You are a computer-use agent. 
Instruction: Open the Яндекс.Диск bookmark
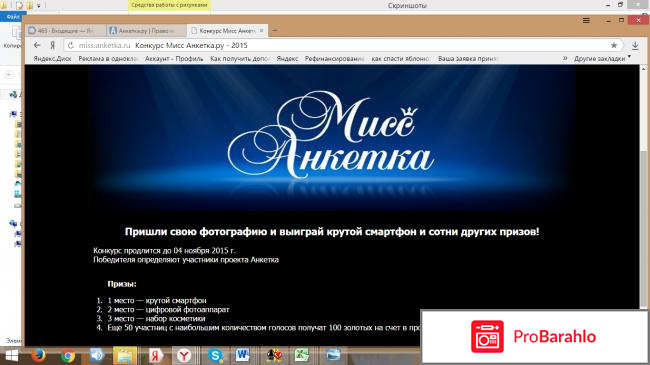(x=52, y=59)
